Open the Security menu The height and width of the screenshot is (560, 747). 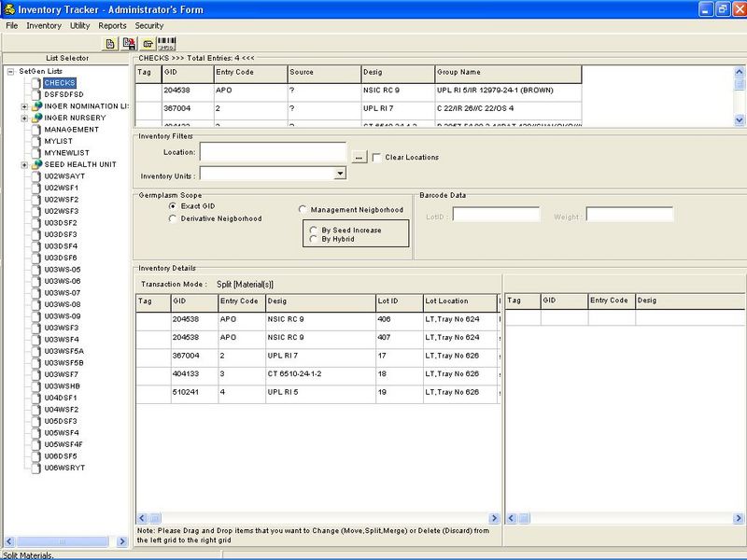149,26
